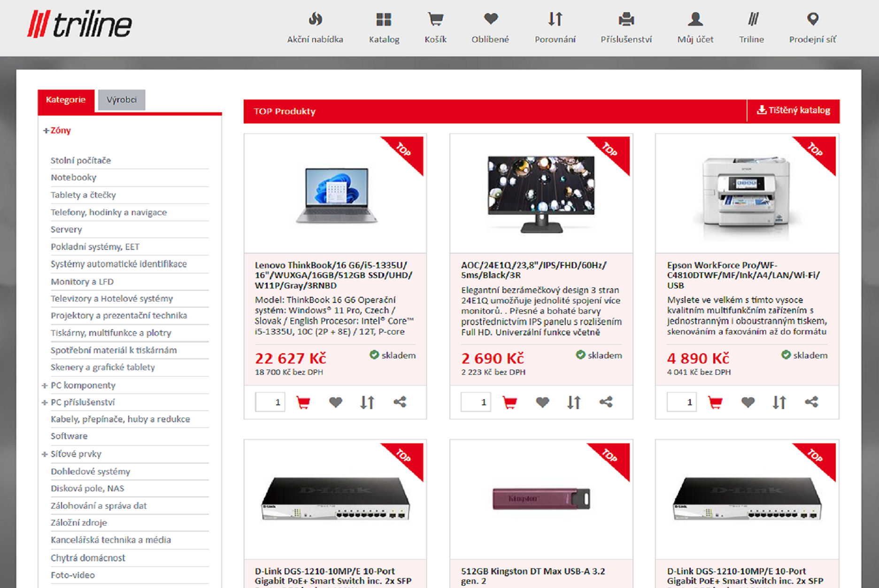
Task: Expand the Zóny category section
Action: click(46, 131)
